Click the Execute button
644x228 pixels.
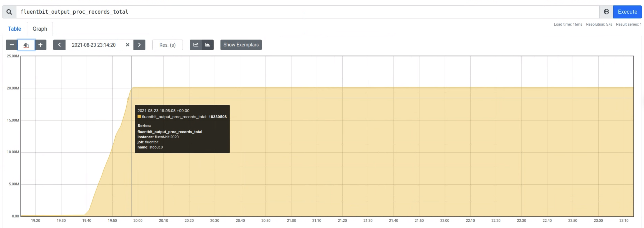(627, 12)
